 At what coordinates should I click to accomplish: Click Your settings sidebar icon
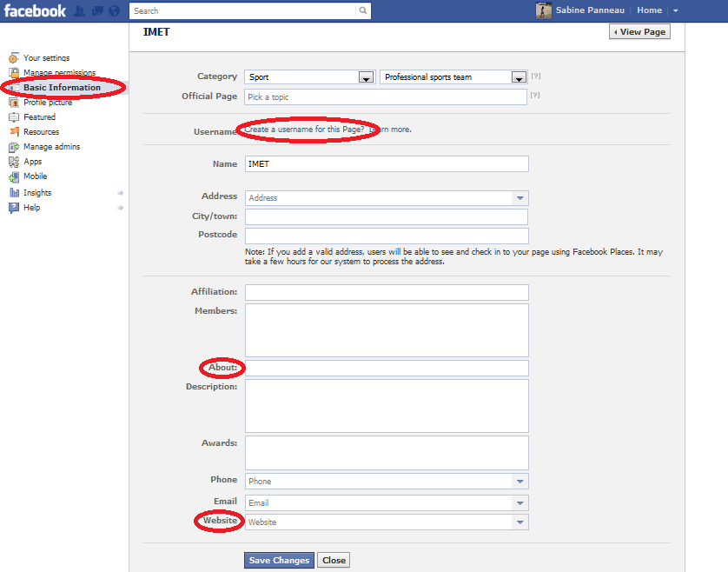(14, 58)
